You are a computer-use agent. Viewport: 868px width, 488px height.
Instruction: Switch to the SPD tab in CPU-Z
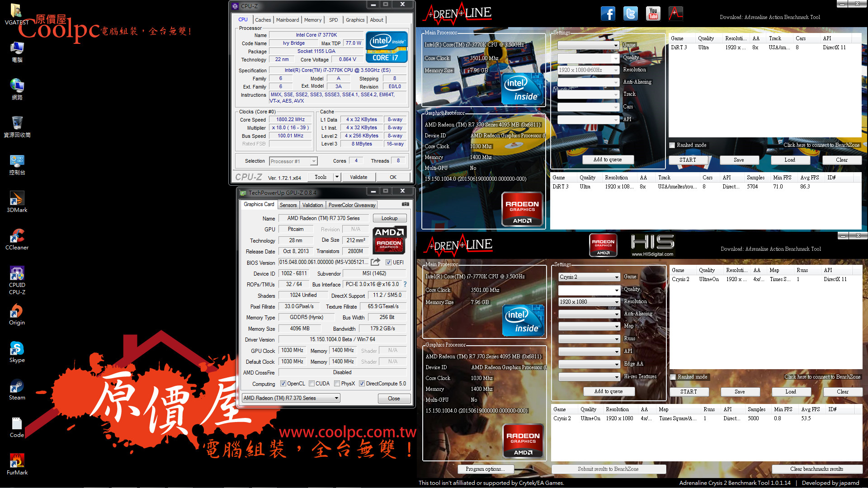[x=334, y=20]
